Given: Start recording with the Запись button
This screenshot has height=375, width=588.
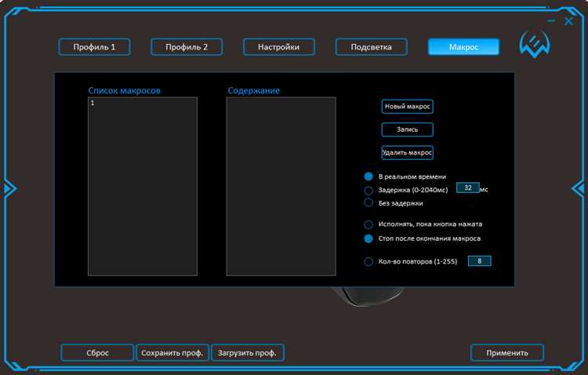Looking at the screenshot, I should (x=407, y=129).
